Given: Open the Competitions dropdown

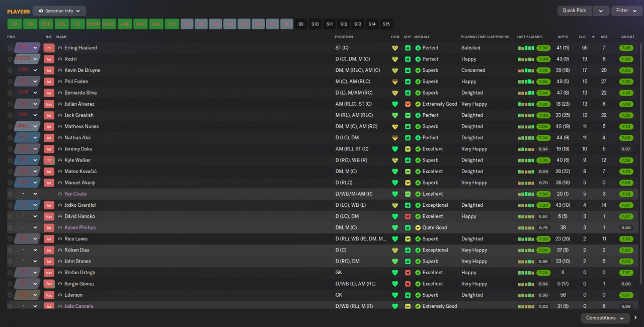Looking at the screenshot, I should [605, 318].
